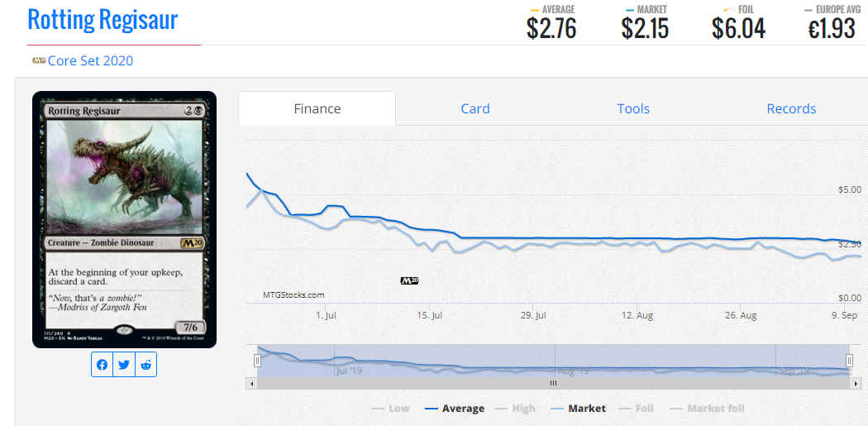Click the navigator scrollbar right arrow
The image size is (868, 426).
[x=857, y=383]
